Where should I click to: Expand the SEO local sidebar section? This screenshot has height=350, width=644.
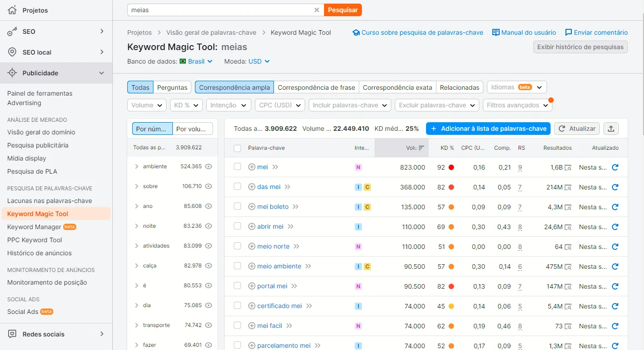click(x=56, y=52)
